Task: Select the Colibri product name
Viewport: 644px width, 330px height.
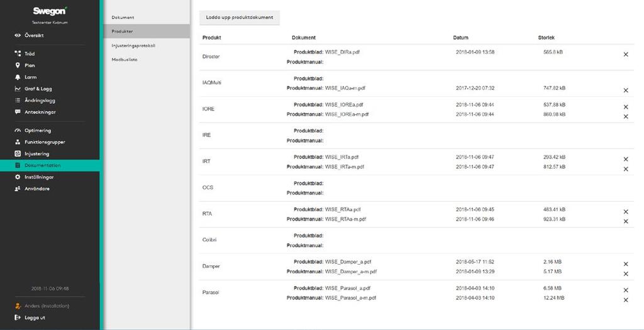Action: point(209,239)
